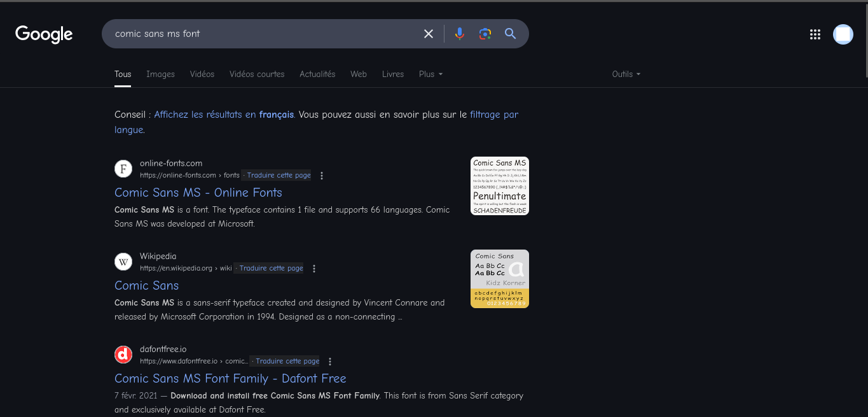Viewport: 868px width, 417px height.
Task: Select the Tous results tab
Action: point(123,74)
